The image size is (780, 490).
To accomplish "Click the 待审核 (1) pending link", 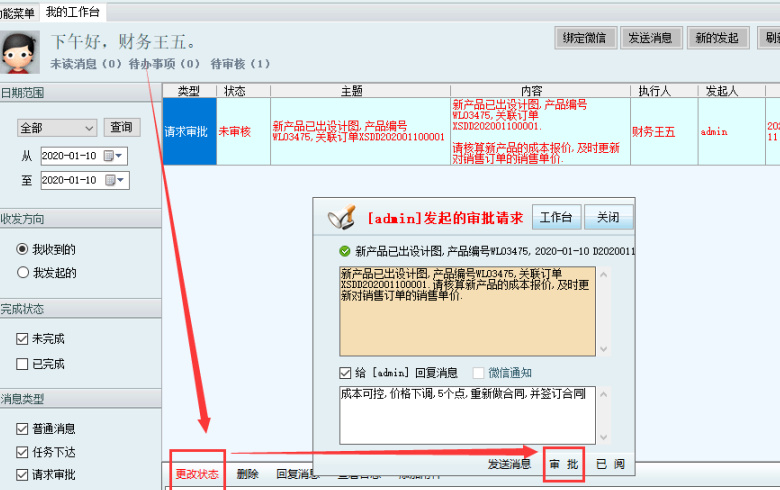I will click(240, 64).
